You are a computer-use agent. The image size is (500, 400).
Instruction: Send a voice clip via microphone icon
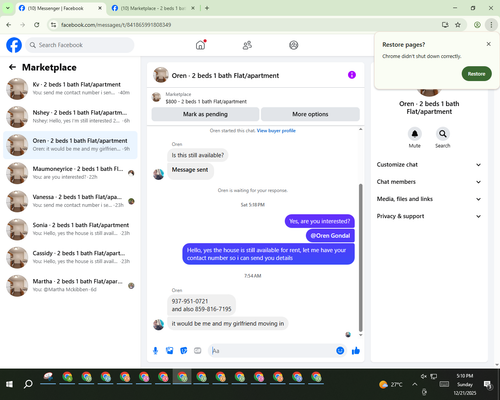point(155,351)
